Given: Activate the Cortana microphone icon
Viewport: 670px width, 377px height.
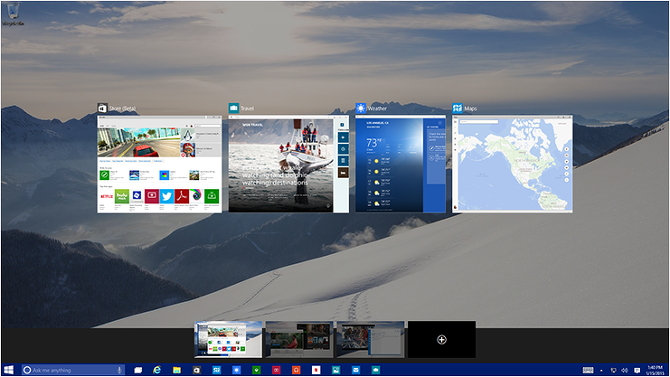Looking at the screenshot, I should point(119,370).
